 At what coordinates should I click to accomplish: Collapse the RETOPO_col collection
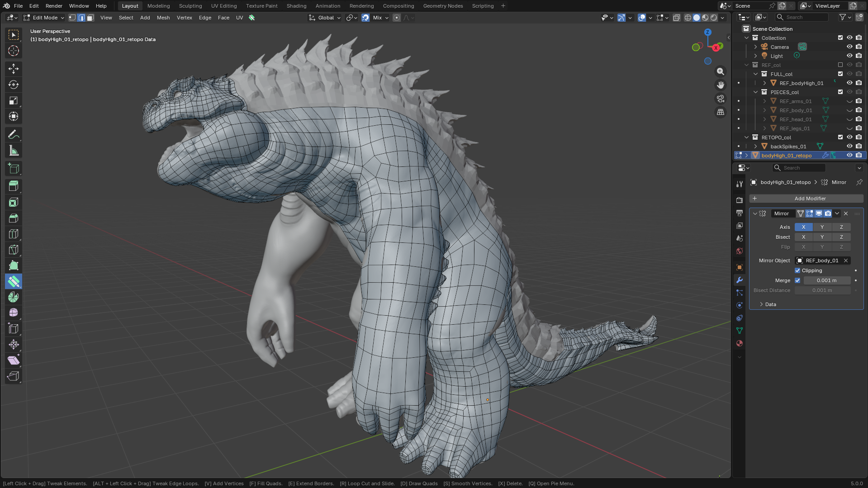pos(746,137)
